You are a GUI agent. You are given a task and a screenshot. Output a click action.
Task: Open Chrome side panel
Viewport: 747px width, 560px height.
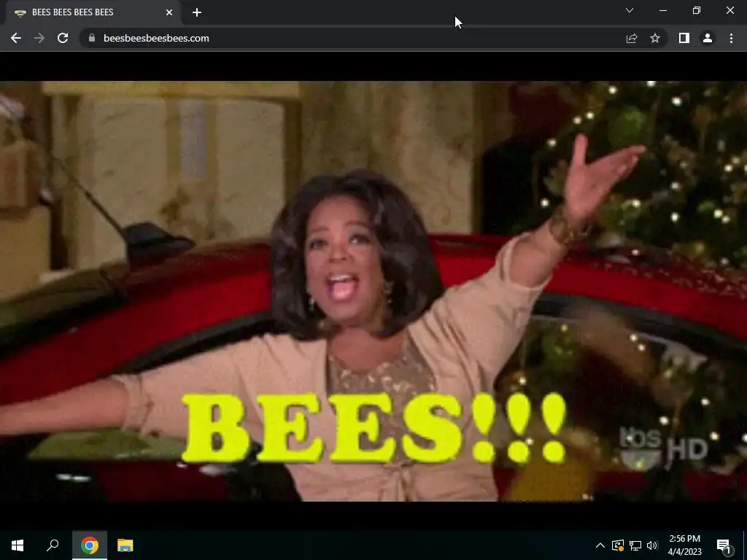(x=684, y=38)
